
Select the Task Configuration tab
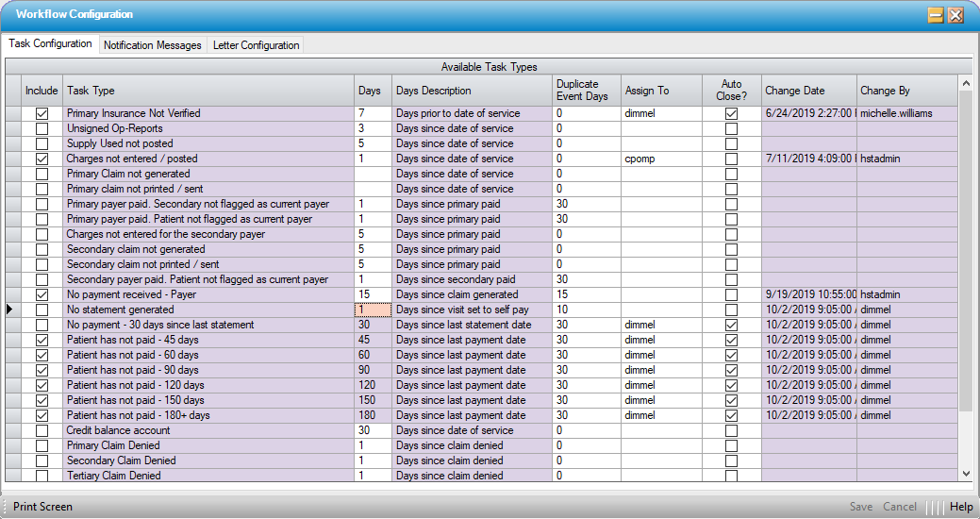point(50,44)
